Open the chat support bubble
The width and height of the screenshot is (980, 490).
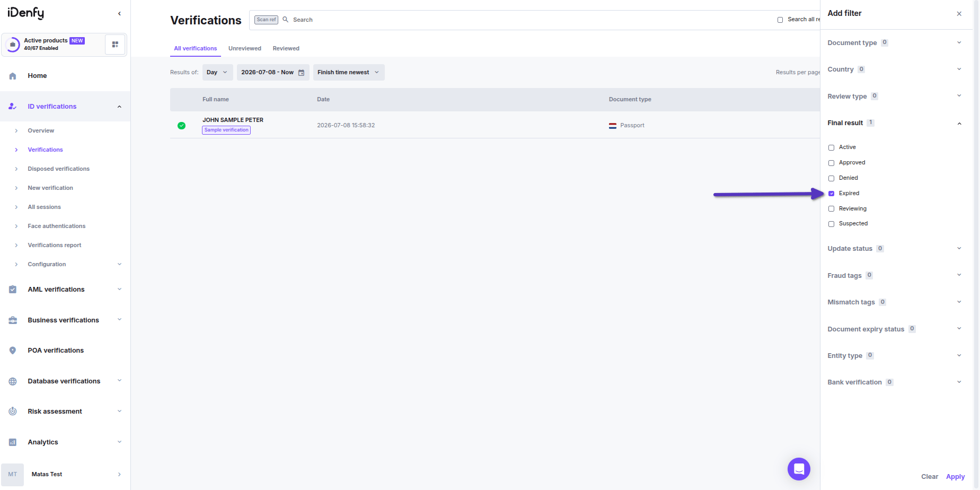pyautogui.click(x=799, y=469)
